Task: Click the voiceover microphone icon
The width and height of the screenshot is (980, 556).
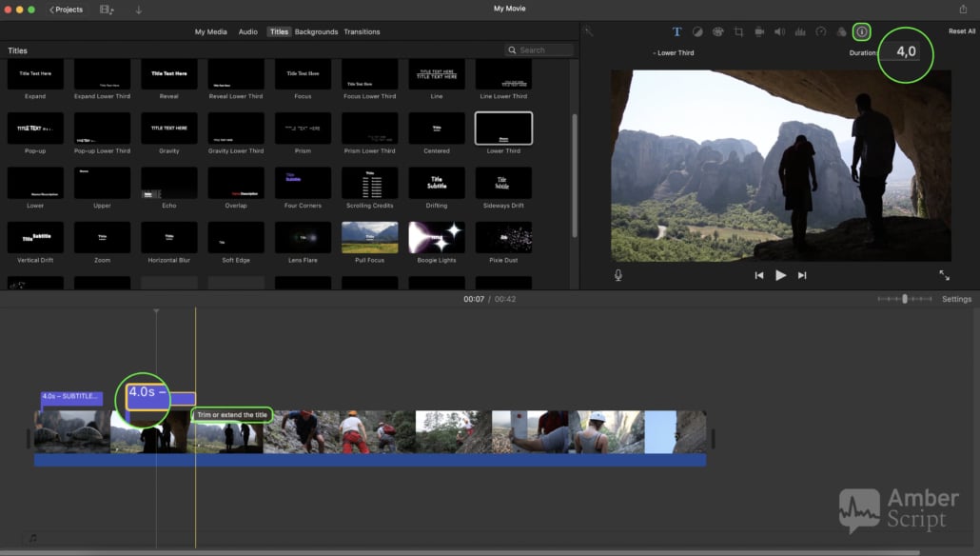Action: [x=618, y=275]
